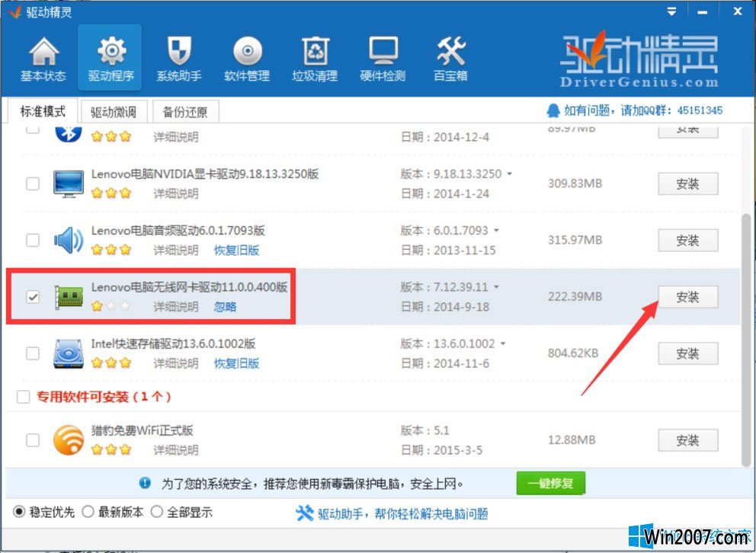Viewport: 756px width, 553px height.
Task: Click the star rating of Intel storage driver
Action: click(x=111, y=363)
